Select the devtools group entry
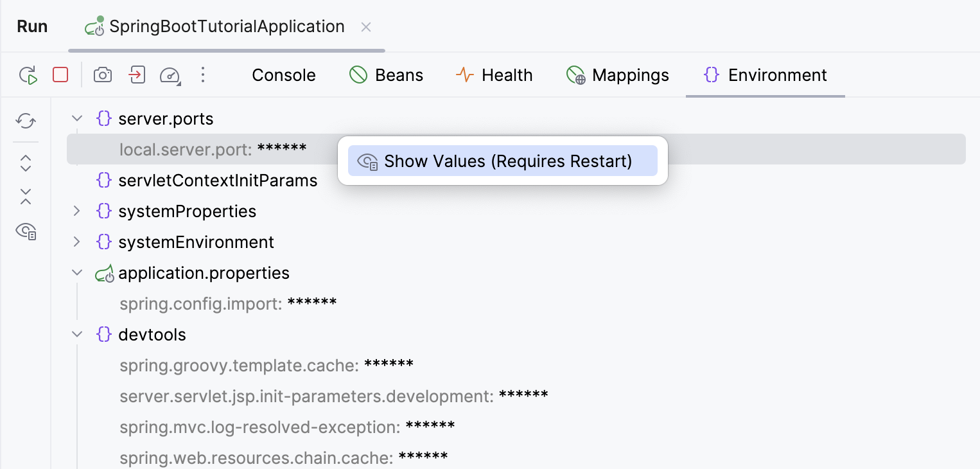 152,334
